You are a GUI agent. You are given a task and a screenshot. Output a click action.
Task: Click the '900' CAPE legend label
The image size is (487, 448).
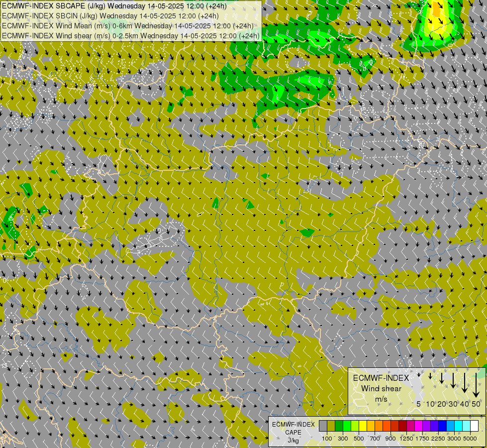coord(390,439)
